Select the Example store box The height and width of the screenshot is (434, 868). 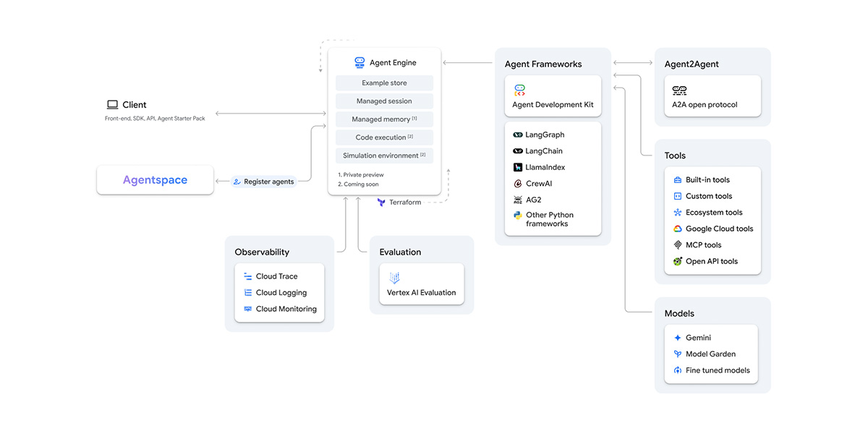point(384,83)
